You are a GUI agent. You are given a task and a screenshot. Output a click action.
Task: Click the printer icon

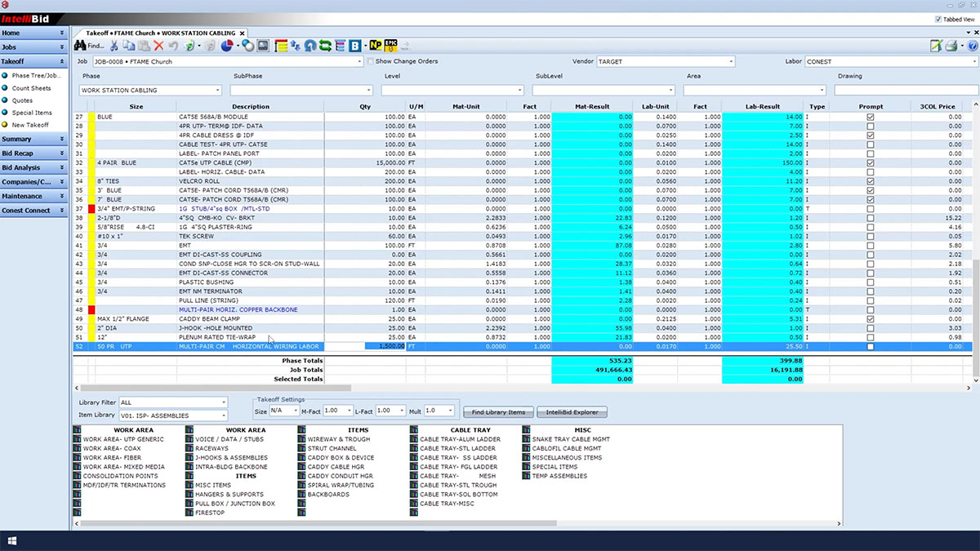(951, 47)
